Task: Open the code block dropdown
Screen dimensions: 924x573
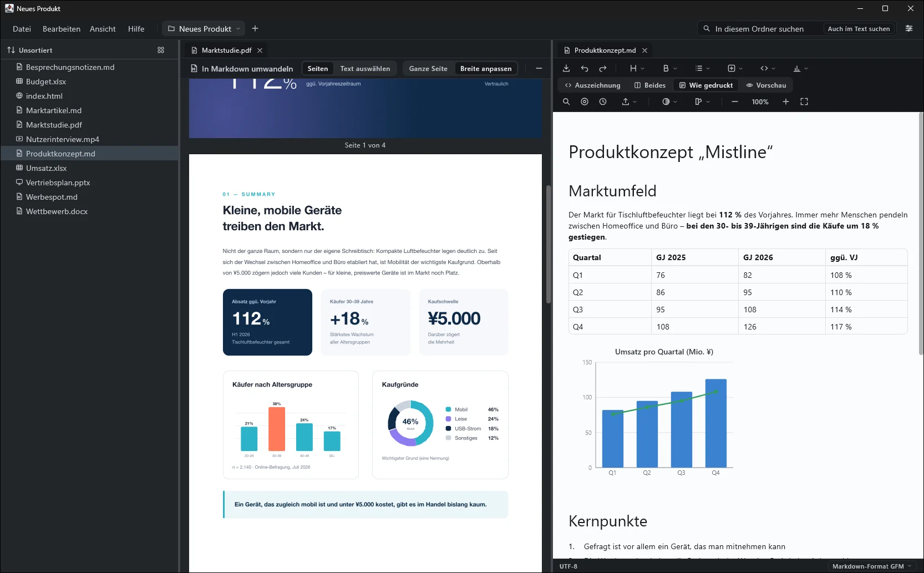Action: [768, 68]
